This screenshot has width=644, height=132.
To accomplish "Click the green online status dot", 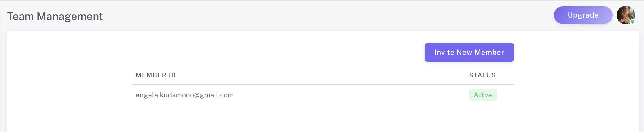I will coord(632,22).
